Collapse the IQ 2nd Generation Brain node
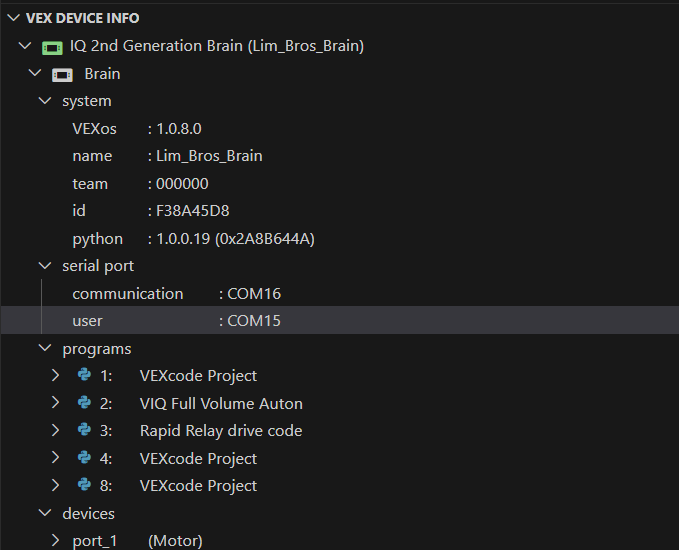 tap(24, 46)
